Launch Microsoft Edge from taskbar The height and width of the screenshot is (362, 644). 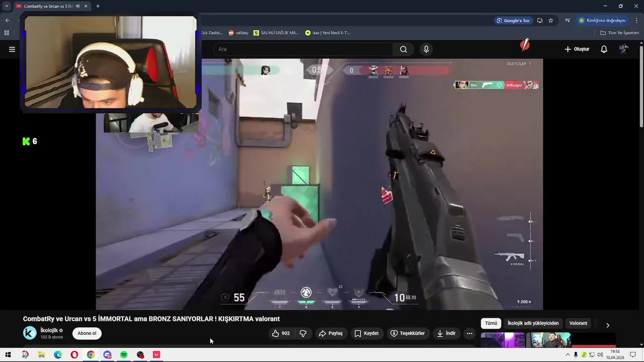(x=58, y=355)
